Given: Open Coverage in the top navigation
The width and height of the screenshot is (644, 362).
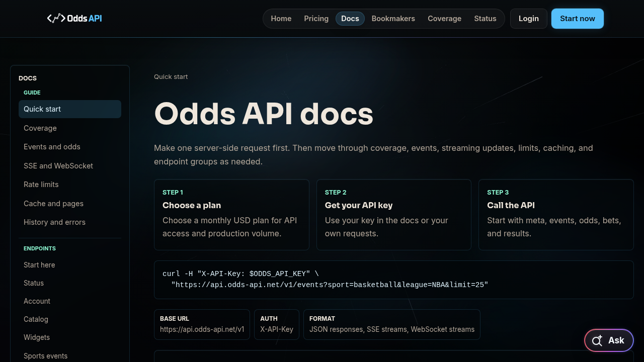Looking at the screenshot, I should click(x=444, y=19).
